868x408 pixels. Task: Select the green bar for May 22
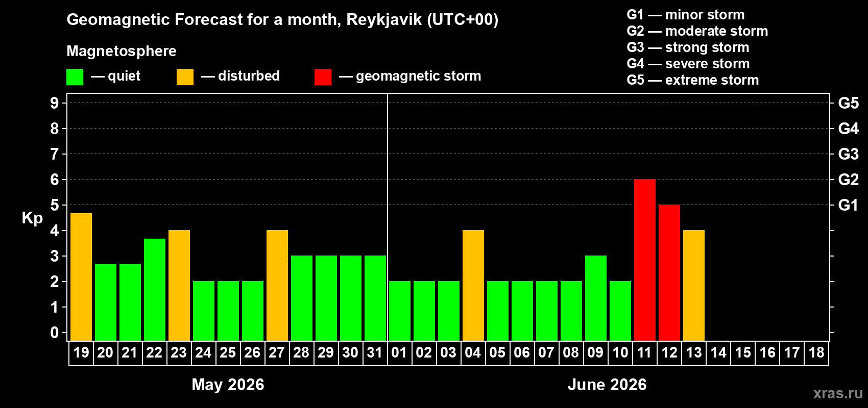coord(155,290)
